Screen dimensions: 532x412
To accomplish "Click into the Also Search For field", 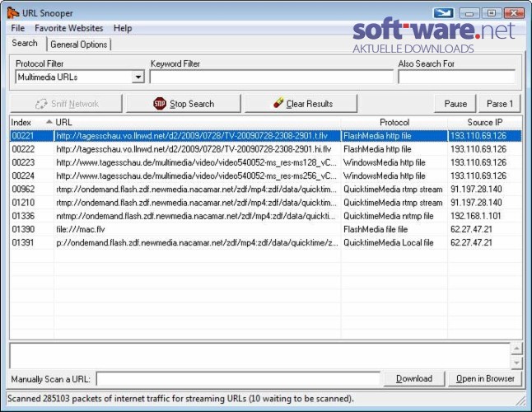I will point(457,77).
